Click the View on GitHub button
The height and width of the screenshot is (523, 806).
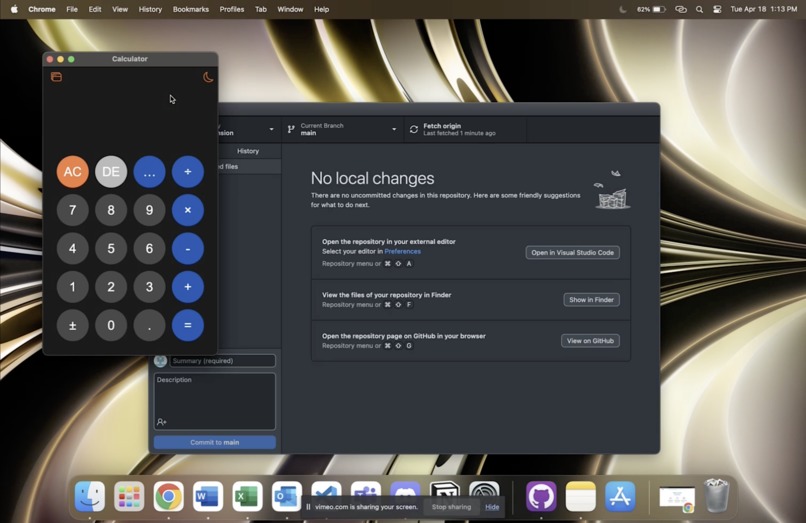tap(590, 341)
